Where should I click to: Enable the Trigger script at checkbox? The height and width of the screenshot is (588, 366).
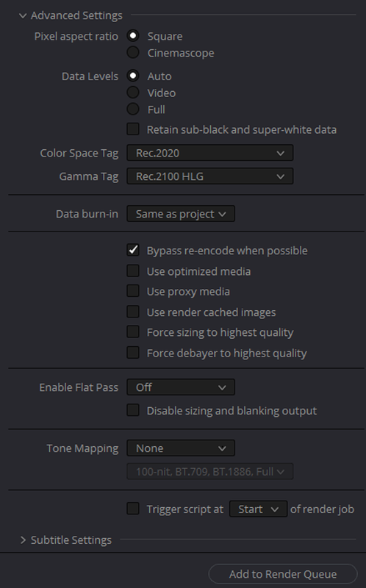pos(133,509)
